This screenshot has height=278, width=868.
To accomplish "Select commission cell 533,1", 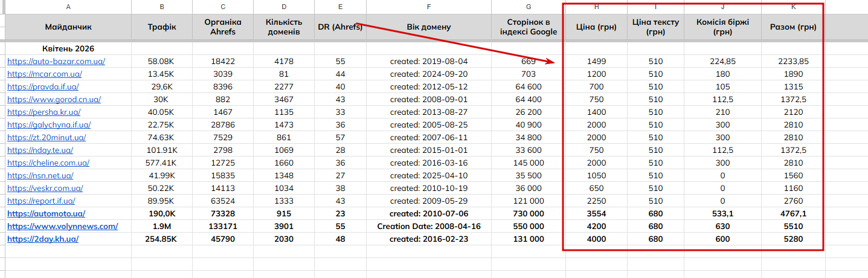I will 722,214.
